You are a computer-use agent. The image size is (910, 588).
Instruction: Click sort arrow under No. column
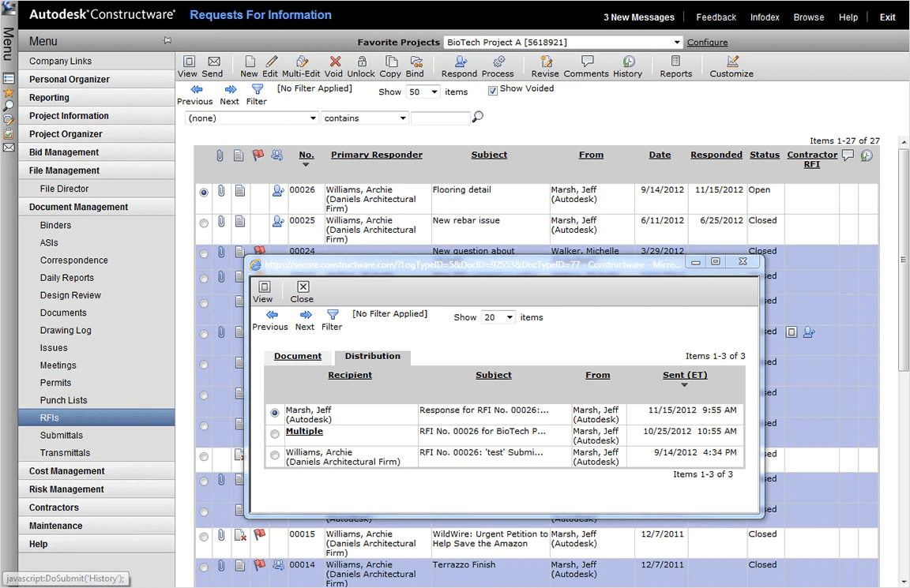coord(306,165)
